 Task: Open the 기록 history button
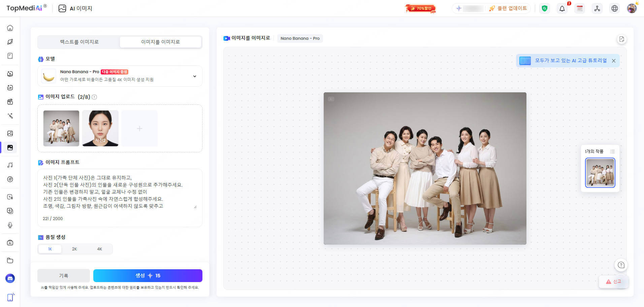pos(64,276)
